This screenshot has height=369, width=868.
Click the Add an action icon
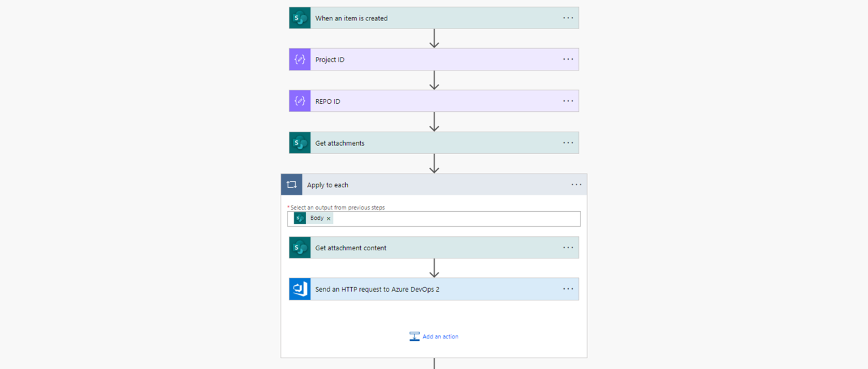tap(414, 336)
